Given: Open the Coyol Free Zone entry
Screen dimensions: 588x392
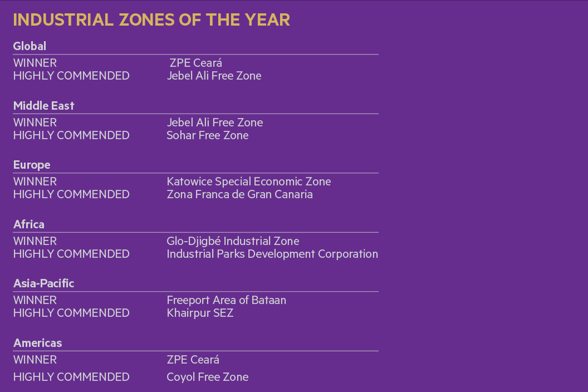Looking at the screenshot, I should (207, 377).
